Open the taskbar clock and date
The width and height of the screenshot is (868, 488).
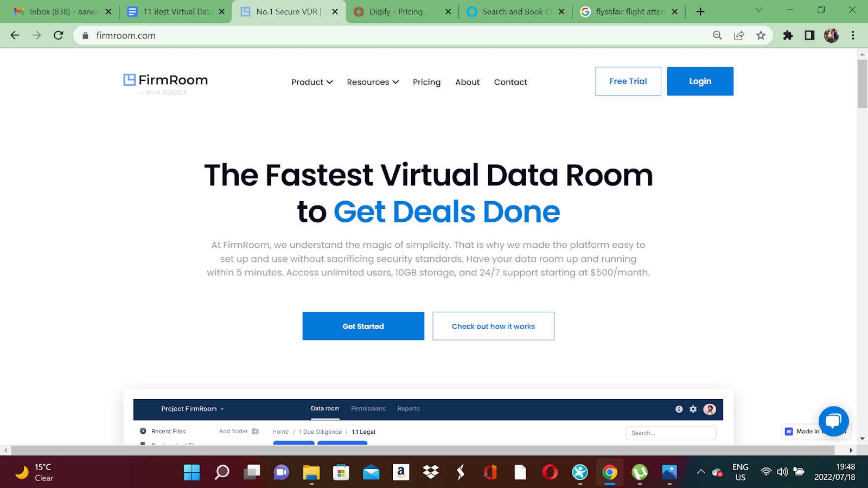(834, 472)
